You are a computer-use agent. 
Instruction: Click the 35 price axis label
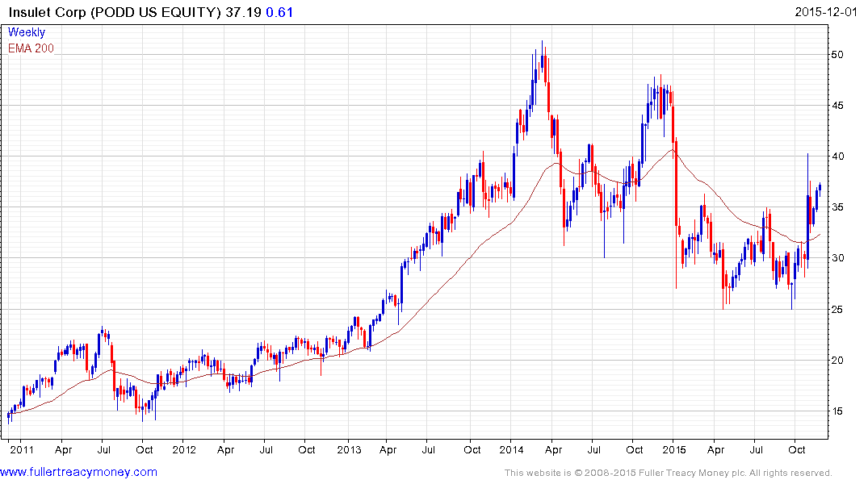[837, 207]
